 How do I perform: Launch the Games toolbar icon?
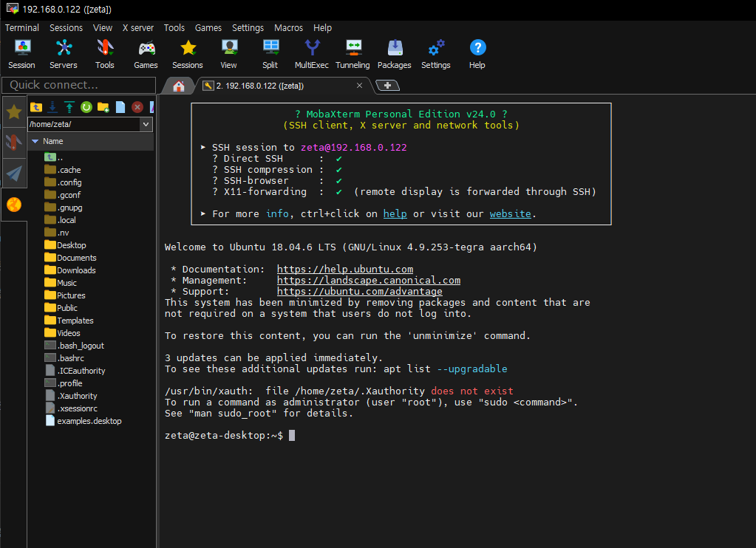[146, 54]
